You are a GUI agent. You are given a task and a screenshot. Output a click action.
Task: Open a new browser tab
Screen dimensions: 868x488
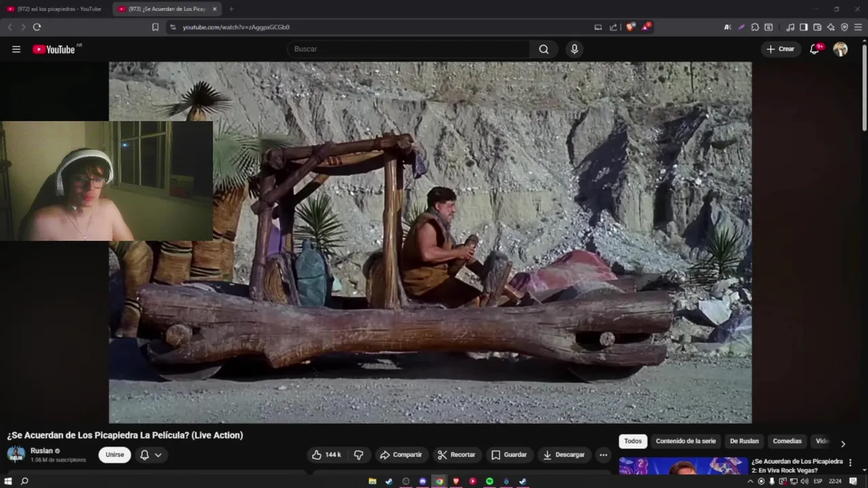coord(231,9)
